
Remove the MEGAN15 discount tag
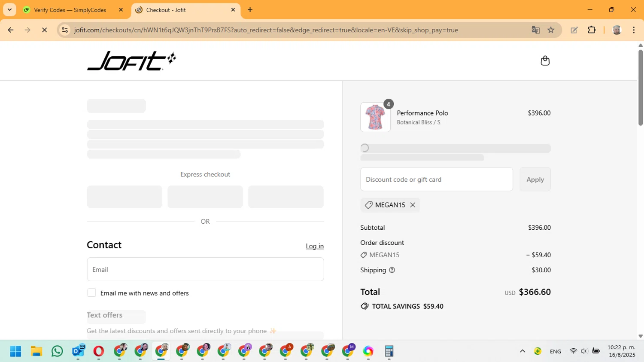point(413,205)
